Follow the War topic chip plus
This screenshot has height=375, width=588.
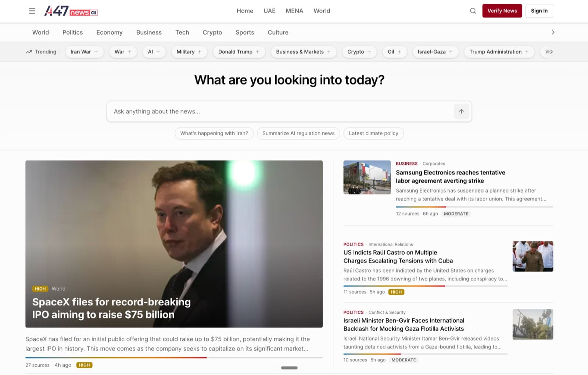(x=129, y=52)
